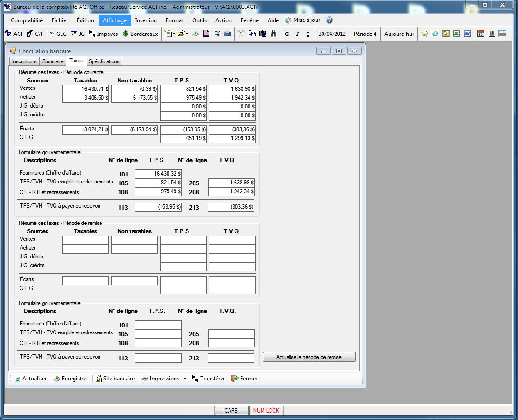Screen dimensions: 518x420
Task: Toggle bold with the G button
Action: click(286, 34)
